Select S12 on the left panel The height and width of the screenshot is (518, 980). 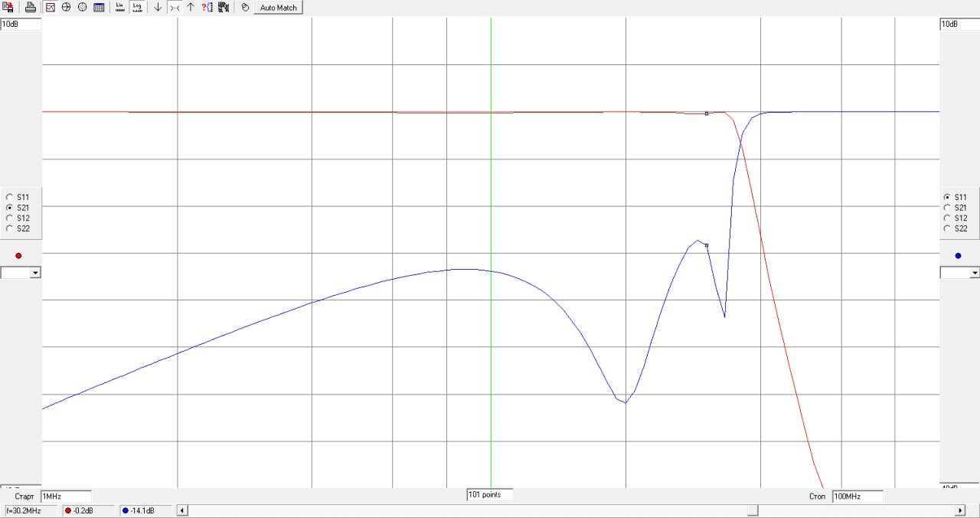click(x=10, y=218)
